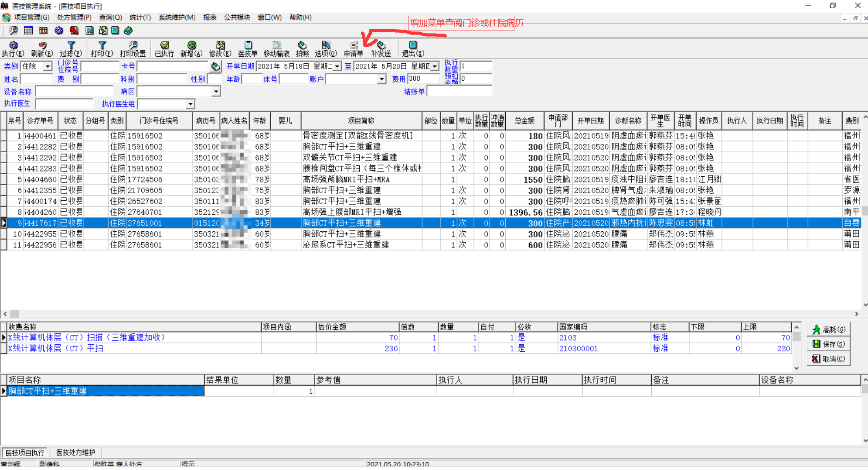Click the down arrow of the main grid's vertical scrollbar
This screenshot has width=868, height=470.
[x=865, y=305]
